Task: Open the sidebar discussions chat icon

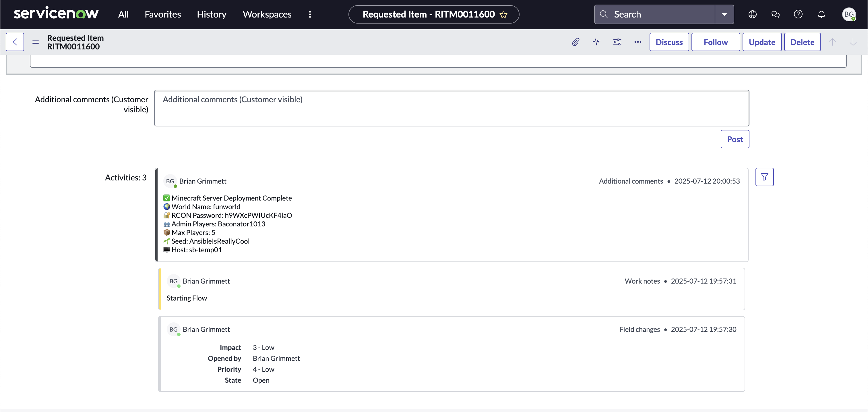Action: click(775, 14)
